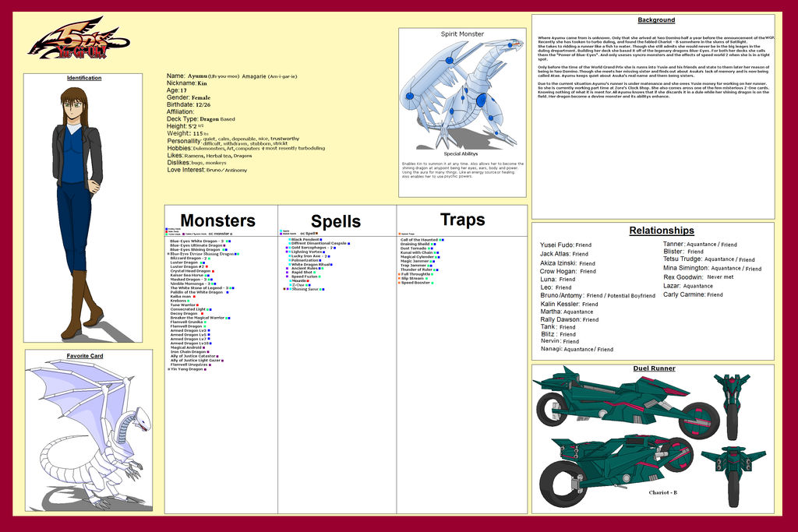Click Blue-Eyes Shining Dragon entry
Viewport: 798px width, 532px height.
point(199,250)
